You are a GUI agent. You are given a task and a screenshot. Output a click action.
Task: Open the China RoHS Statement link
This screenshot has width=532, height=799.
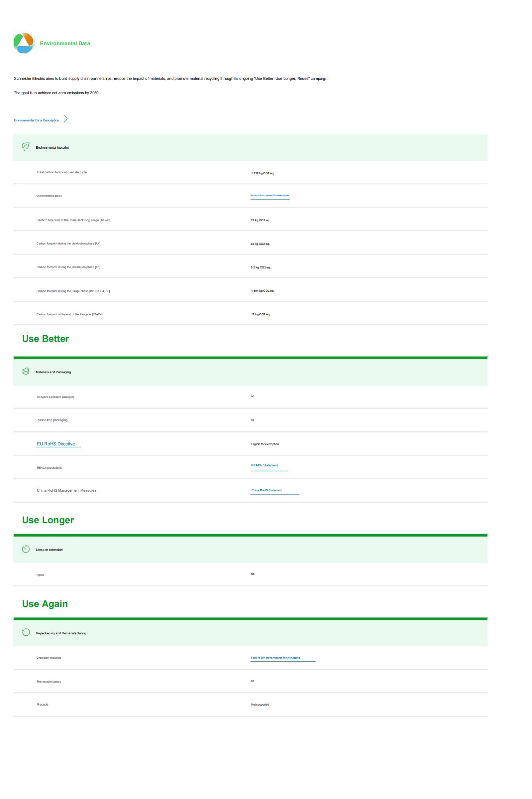click(x=266, y=490)
